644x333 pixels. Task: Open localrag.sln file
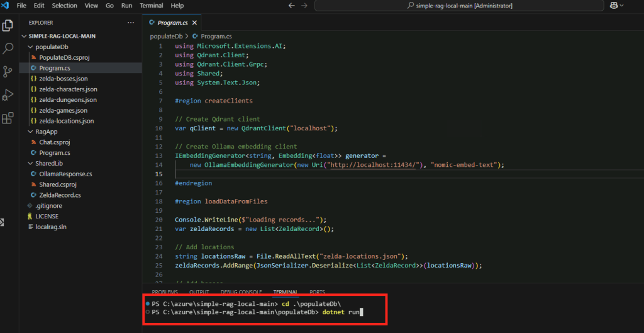pyautogui.click(x=50, y=227)
